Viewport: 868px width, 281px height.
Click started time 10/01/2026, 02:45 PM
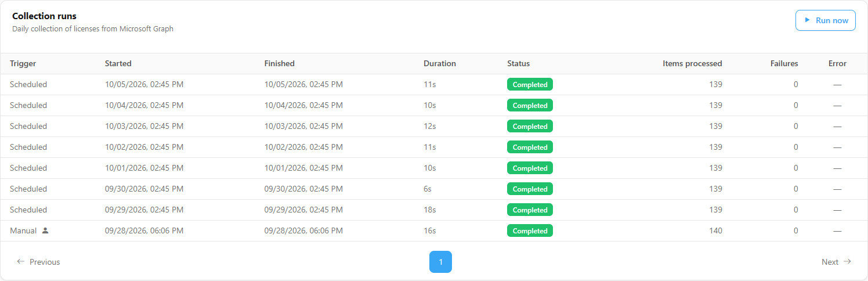[144, 168]
